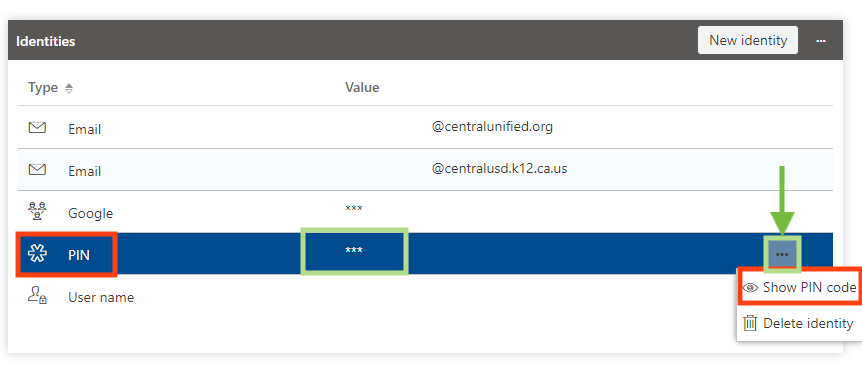Select the Google identity row
862x374 pixels.
tap(425, 212)
